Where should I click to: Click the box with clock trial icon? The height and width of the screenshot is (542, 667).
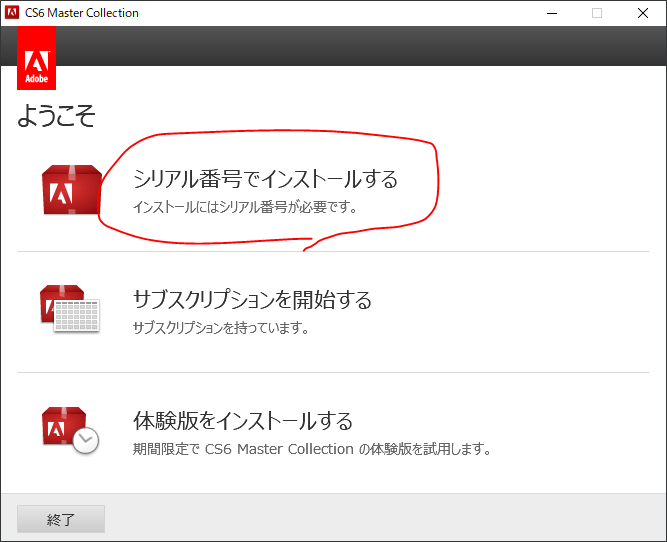(x=71, y=430)
